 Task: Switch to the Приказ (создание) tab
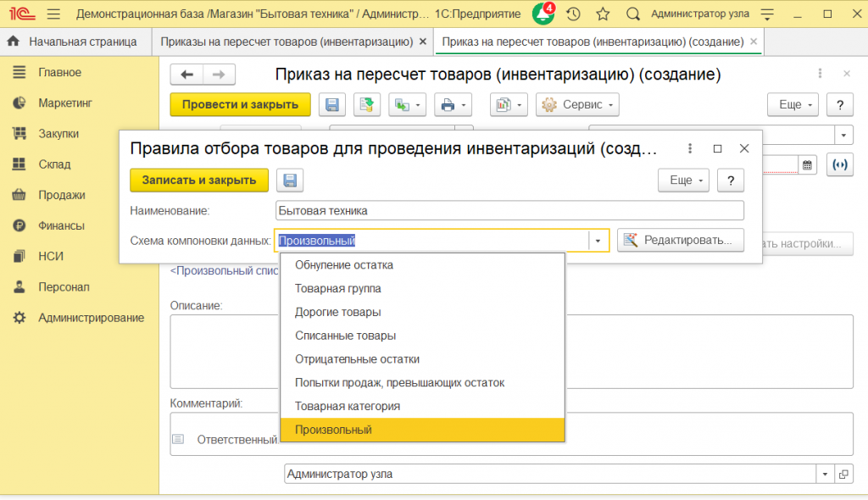593,42
